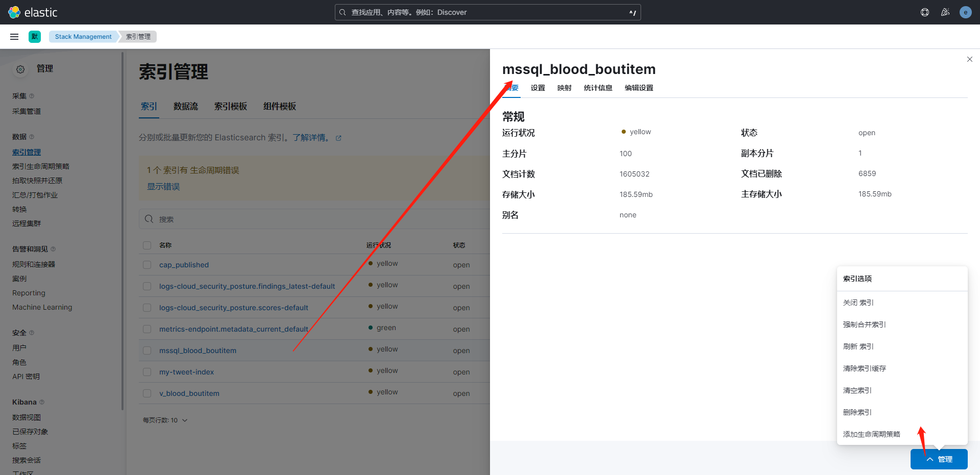Click the search magnifier icon in index search
Image resolution: width=980 pixels, height=475 pixels.
pyautogui.click(x=149, y=219)
